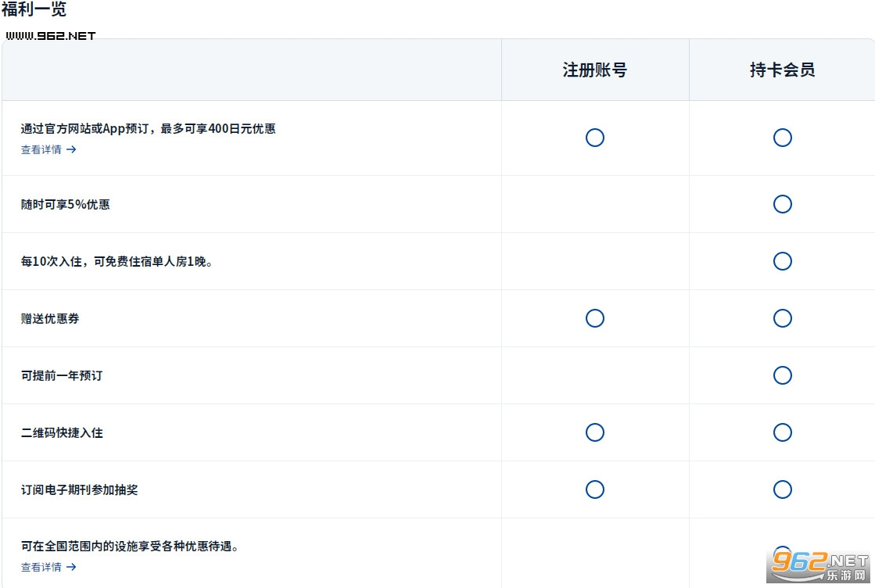The image size is (875, 588).
Task: Open 查看详情 link under App booking discount
Action: coord(41,149)
